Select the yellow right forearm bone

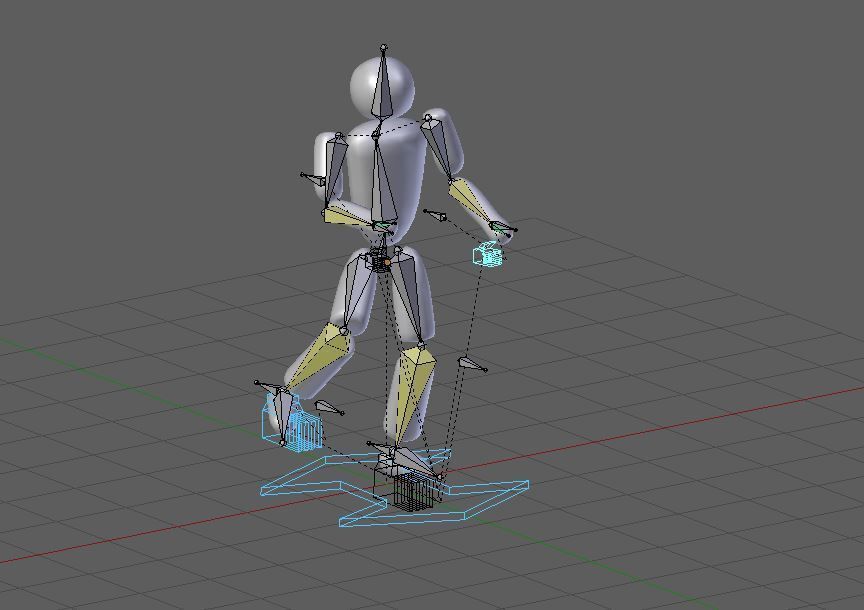point(345,220)
